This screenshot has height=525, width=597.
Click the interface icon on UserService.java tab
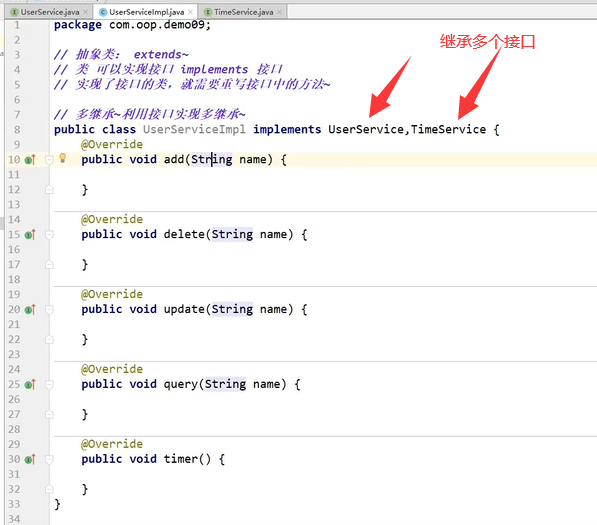point(14,12)
